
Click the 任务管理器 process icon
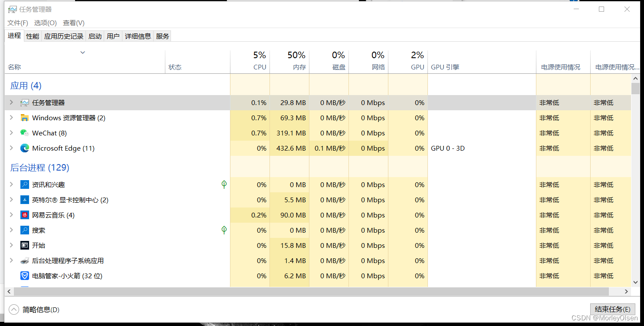pyautogui.click(x=25, y=103)
